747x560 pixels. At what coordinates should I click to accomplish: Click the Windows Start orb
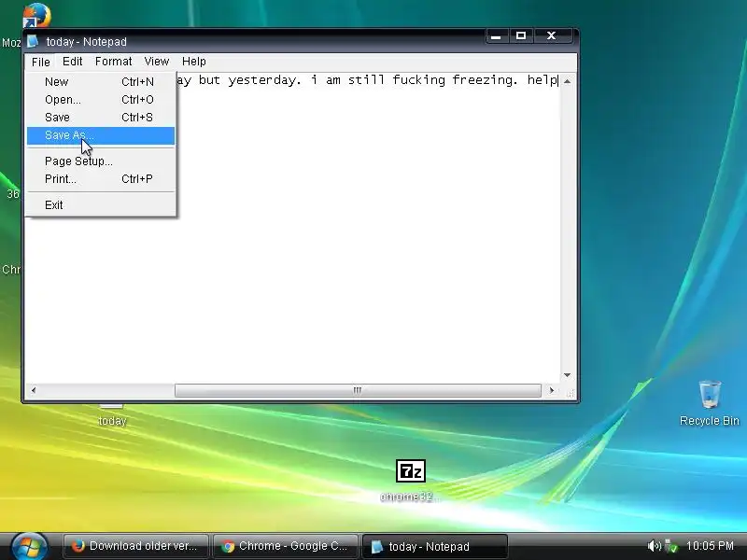coord(30,546)
